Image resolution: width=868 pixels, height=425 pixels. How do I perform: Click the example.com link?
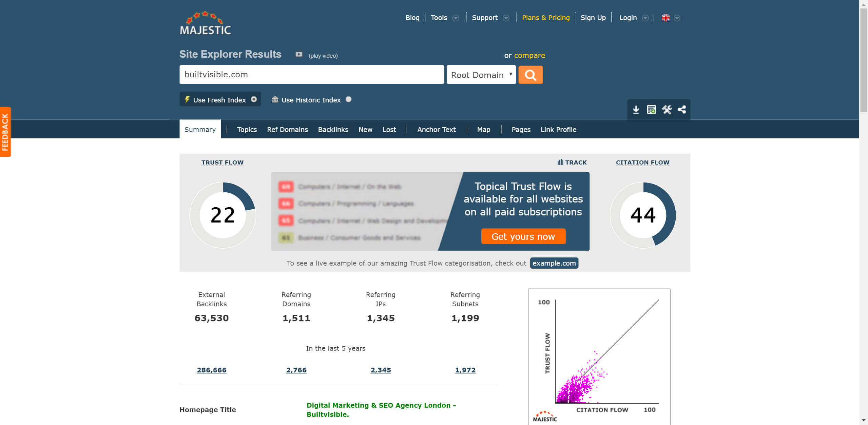point(554,263)
